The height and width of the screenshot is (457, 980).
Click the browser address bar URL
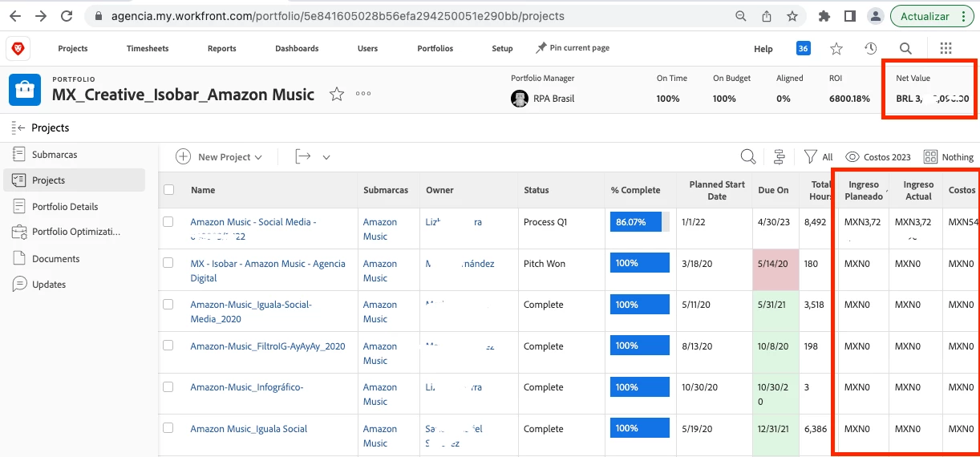click(x=336, y=16)
